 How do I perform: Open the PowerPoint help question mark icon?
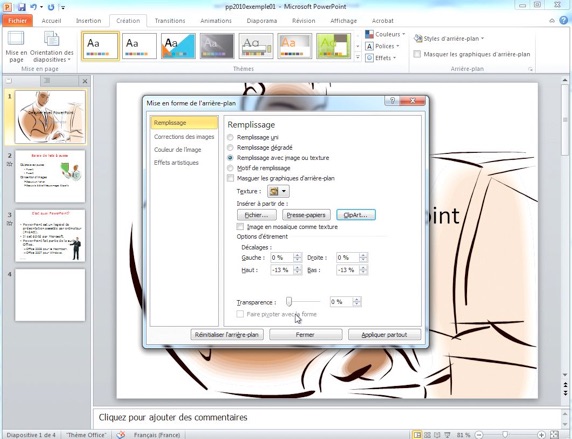click(564, 20)
